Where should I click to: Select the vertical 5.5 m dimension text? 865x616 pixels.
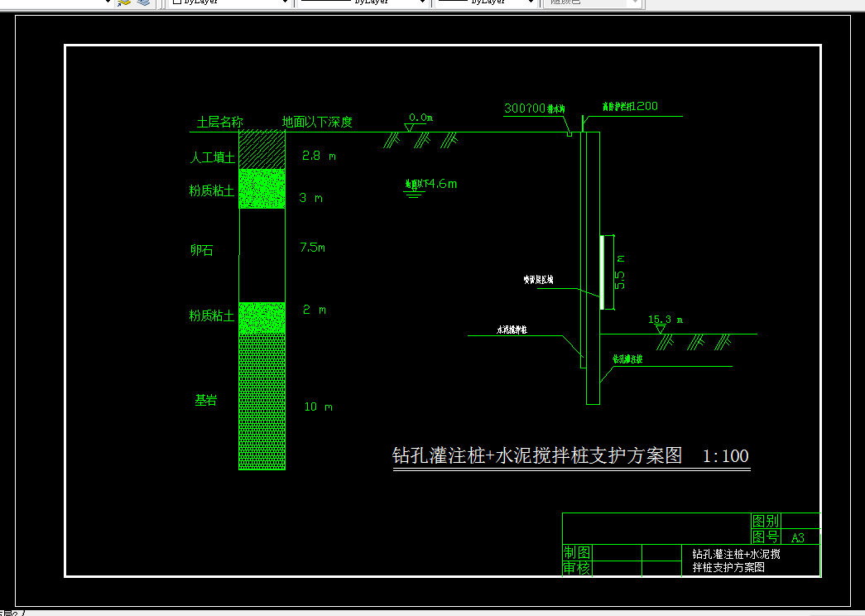(x=620, y=272)
